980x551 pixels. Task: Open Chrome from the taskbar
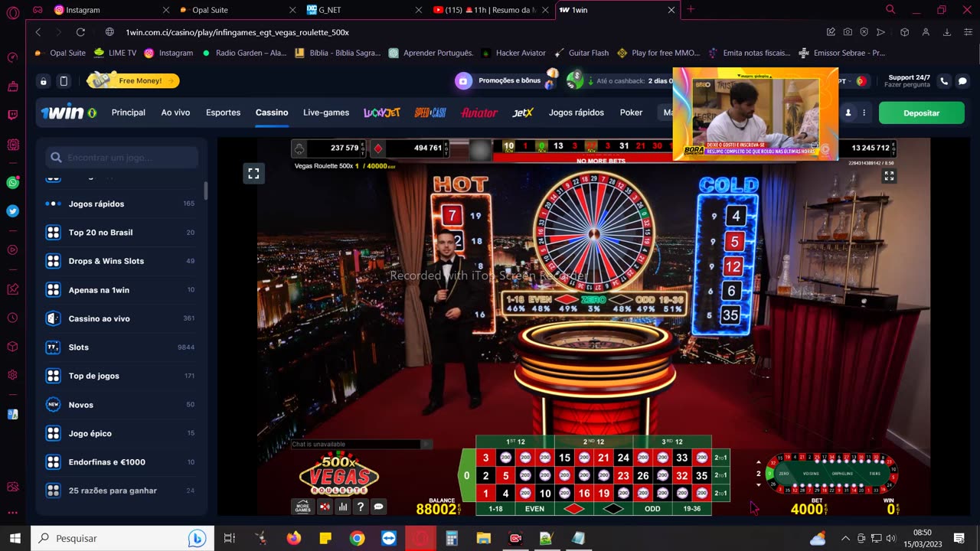357,538
